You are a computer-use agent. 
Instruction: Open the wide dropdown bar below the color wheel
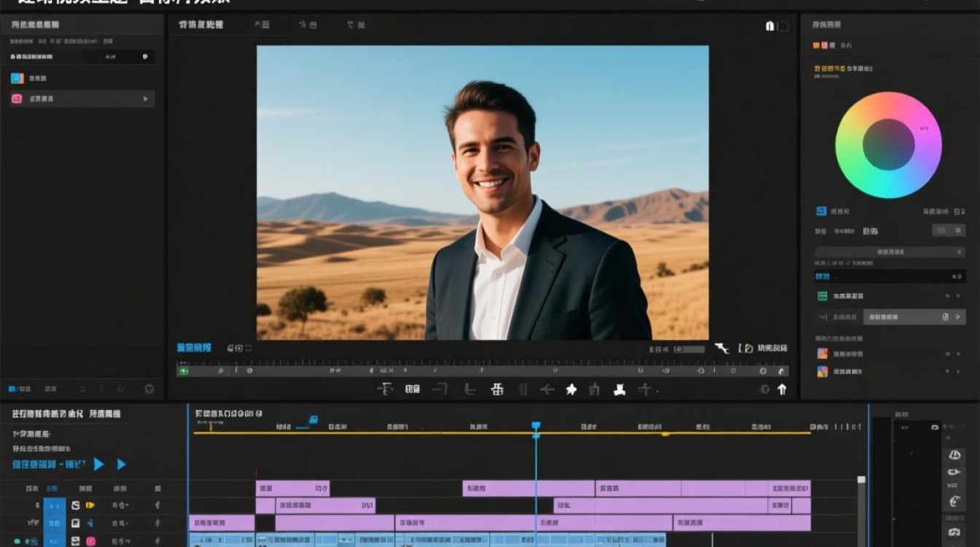point(890,252)
